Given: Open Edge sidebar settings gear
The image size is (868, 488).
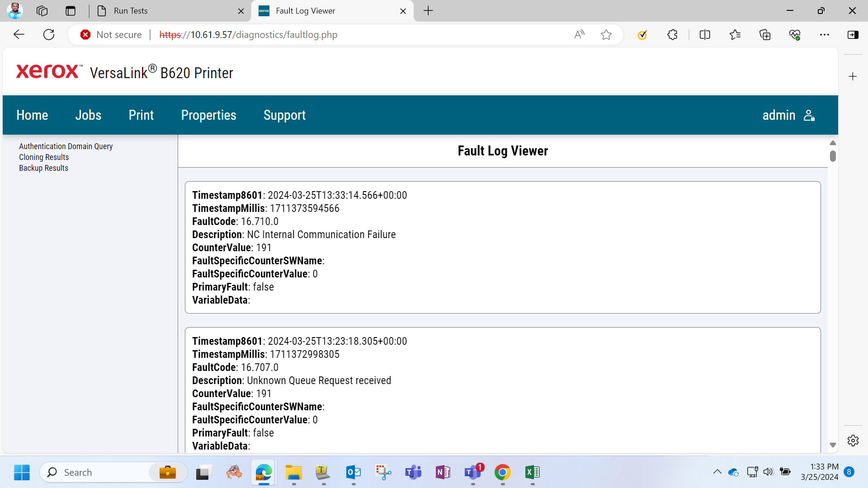Looking at the screenshot, I should [853, 441].
